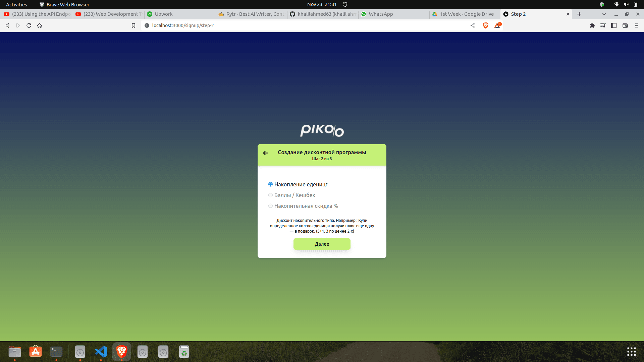Open the system tray shield indicator
This screenshot has width=644, height=362.
coord(602,4)
